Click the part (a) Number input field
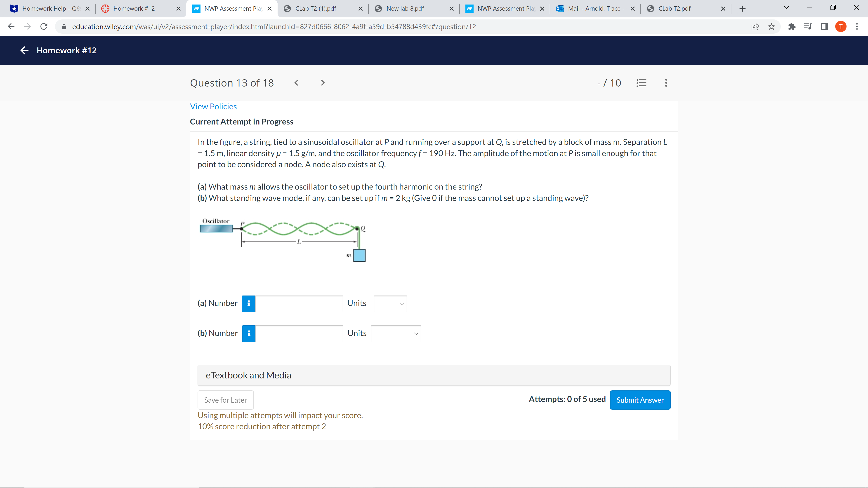Image resolution: width=868 pixels, height=488 pixels. (x=299, y=304)
